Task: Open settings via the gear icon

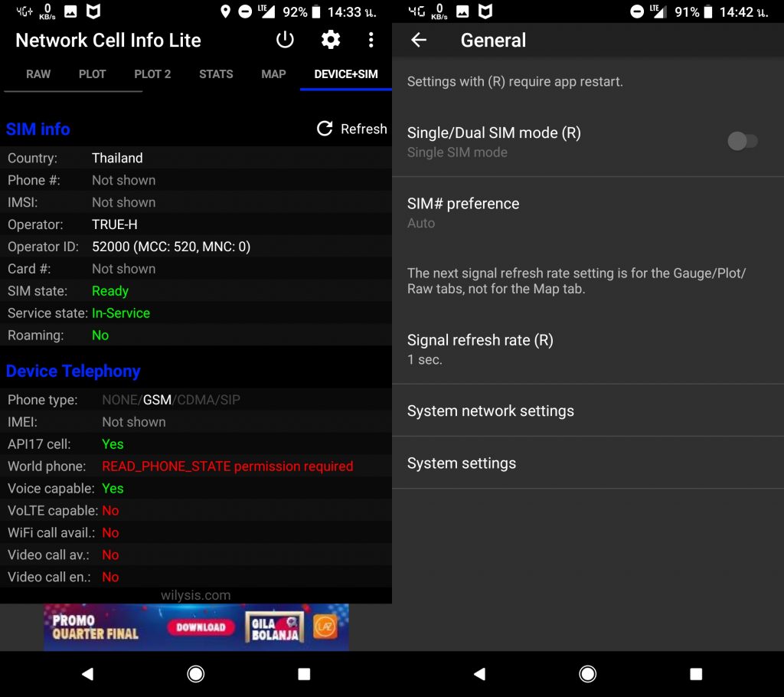Action: (331, 40)
